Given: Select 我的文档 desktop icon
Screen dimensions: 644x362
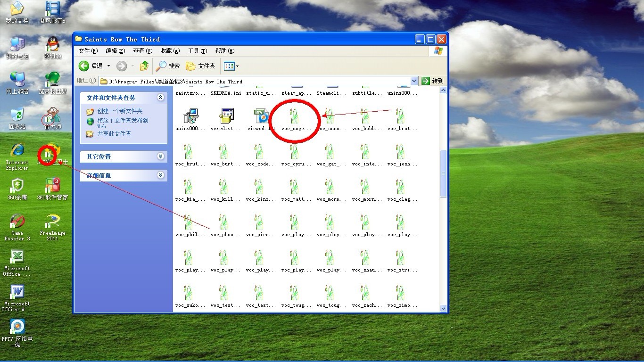Looking at the screenshot, I should 17,13.
